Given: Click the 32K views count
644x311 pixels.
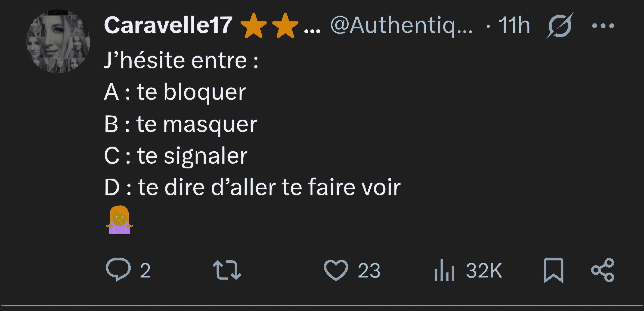Looking at the screenshot, I should tap(484, 270).
